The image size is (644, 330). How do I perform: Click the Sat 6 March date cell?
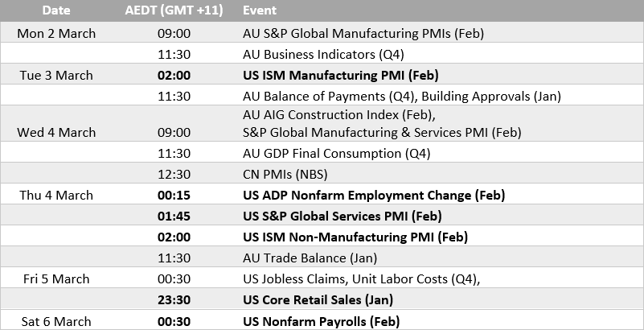pos(56,321)
